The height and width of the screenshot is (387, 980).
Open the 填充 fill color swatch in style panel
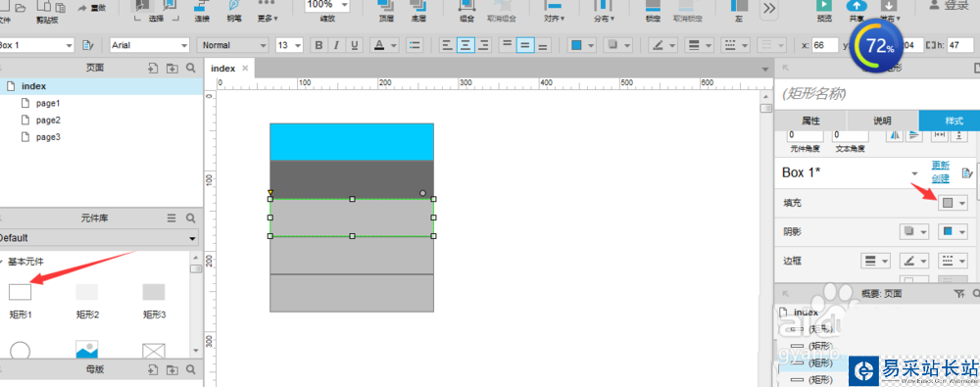tap(948, 203)
